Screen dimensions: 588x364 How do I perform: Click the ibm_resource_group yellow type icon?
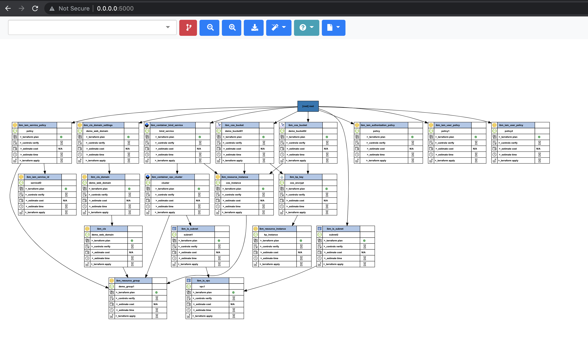[112, 280]
